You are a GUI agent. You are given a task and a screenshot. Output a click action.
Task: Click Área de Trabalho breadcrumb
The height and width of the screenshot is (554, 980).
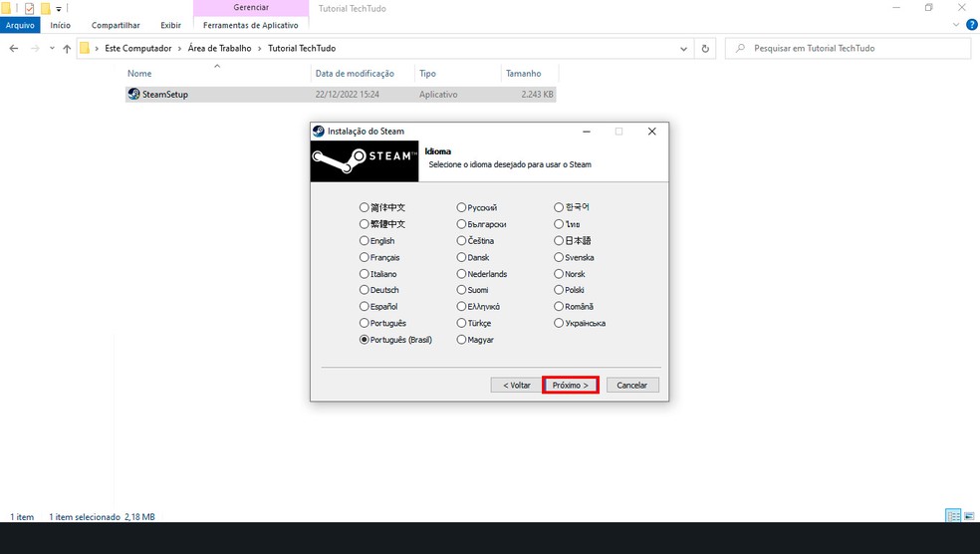tap(219, 48)
